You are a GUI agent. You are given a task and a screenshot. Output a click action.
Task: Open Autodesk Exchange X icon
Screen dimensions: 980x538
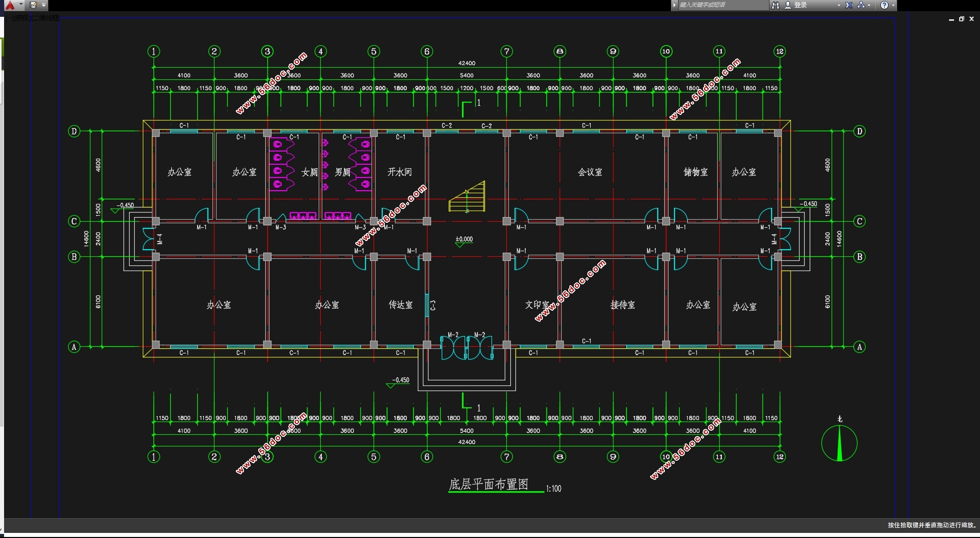pyautogui.click(x=849, y=5)
